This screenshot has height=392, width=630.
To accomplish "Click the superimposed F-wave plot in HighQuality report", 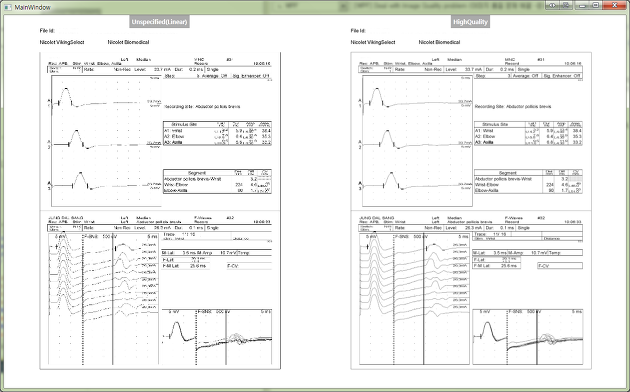I will 528,337.
